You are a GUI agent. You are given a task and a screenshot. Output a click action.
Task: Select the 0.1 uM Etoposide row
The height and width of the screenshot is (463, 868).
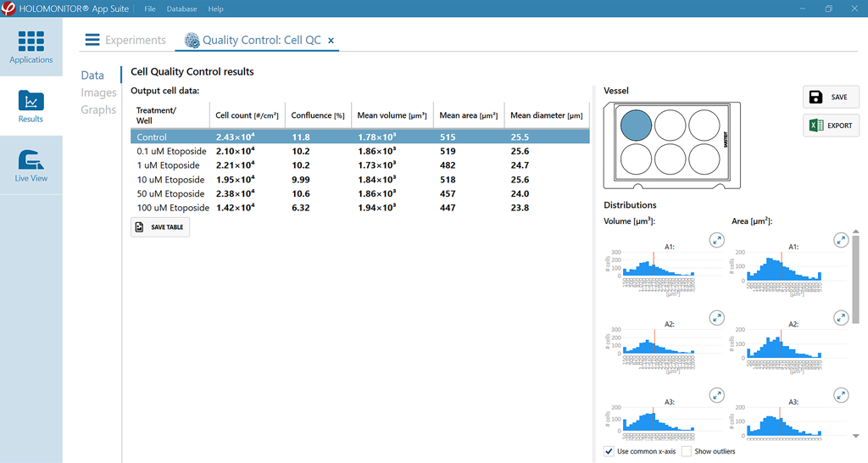359,151
